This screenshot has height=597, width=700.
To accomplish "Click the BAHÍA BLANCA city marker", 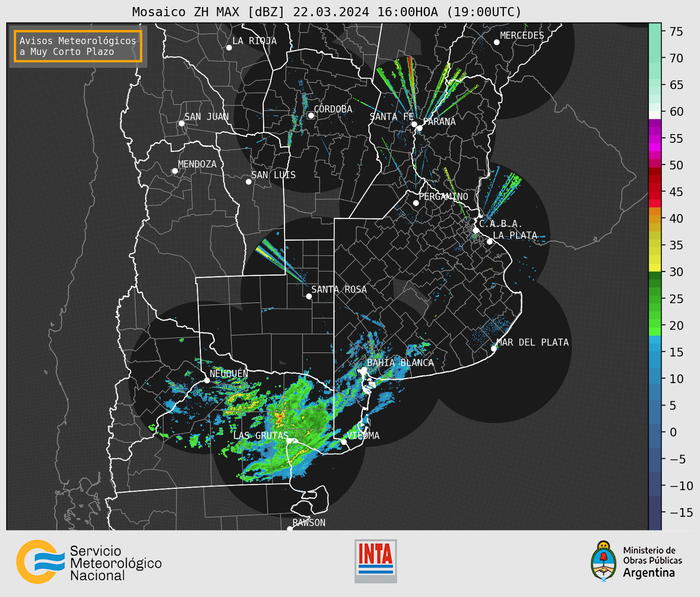I will click(364, 369).
